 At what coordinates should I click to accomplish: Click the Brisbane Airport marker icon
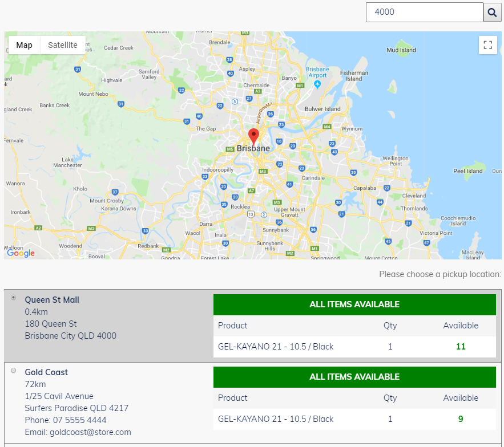point(317,84)
